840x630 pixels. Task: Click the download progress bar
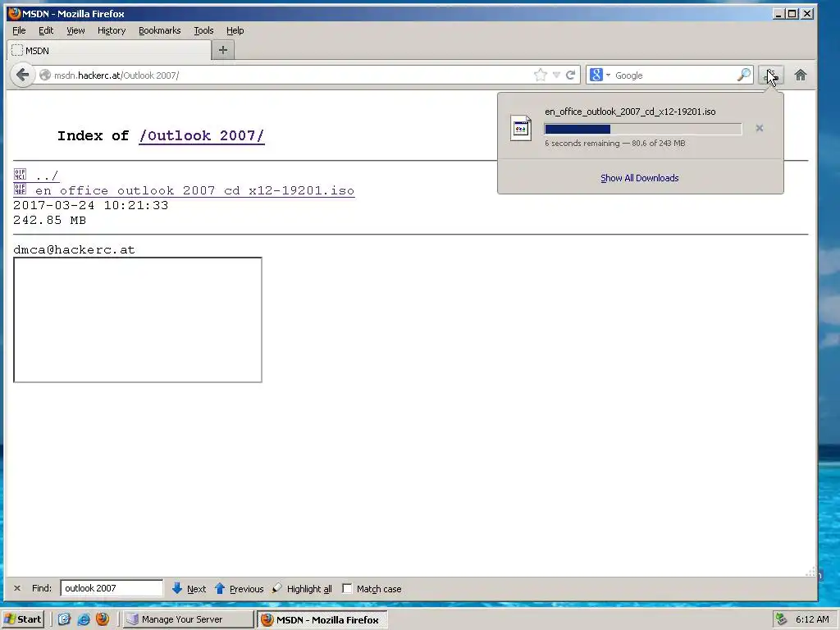(643, 129)
